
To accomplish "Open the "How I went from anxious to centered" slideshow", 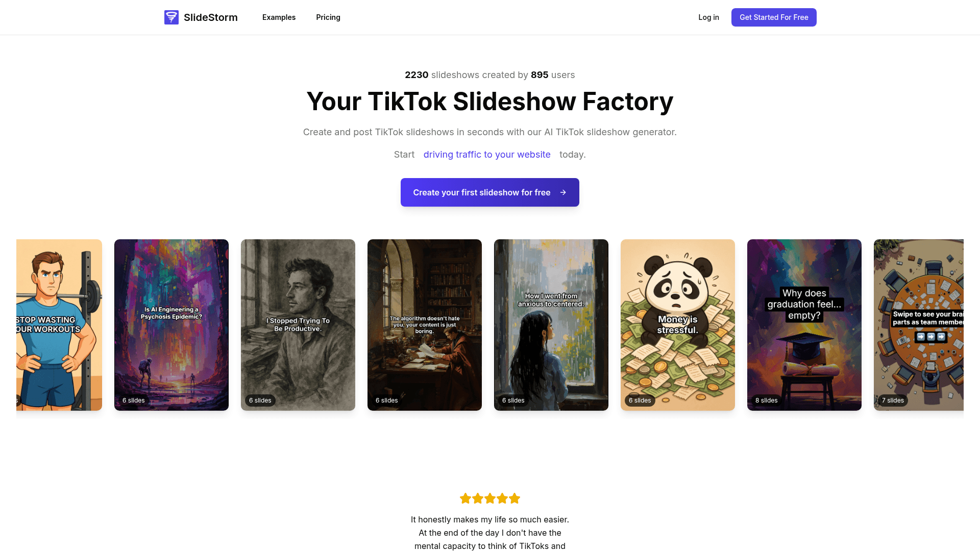I will tap(551, 325).
